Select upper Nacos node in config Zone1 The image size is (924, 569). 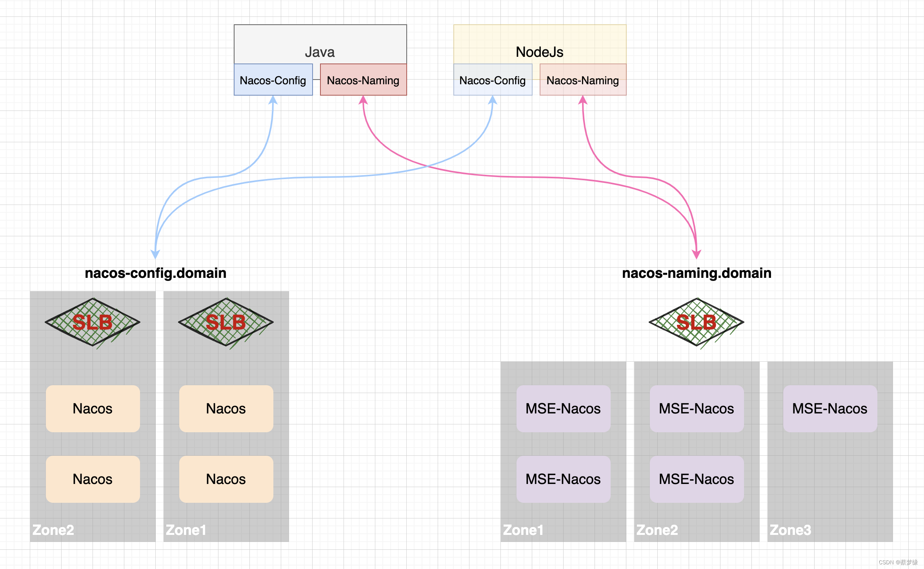click(x=226, y=409)
